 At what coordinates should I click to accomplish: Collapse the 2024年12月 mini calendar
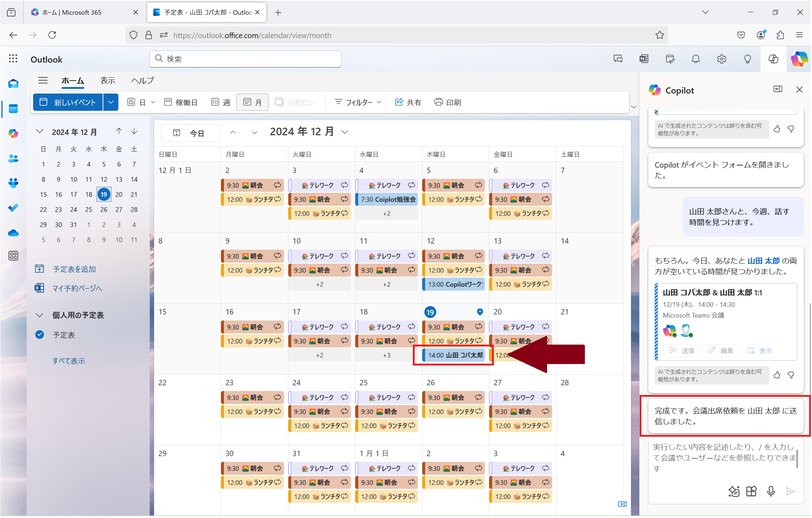point(40,132)
